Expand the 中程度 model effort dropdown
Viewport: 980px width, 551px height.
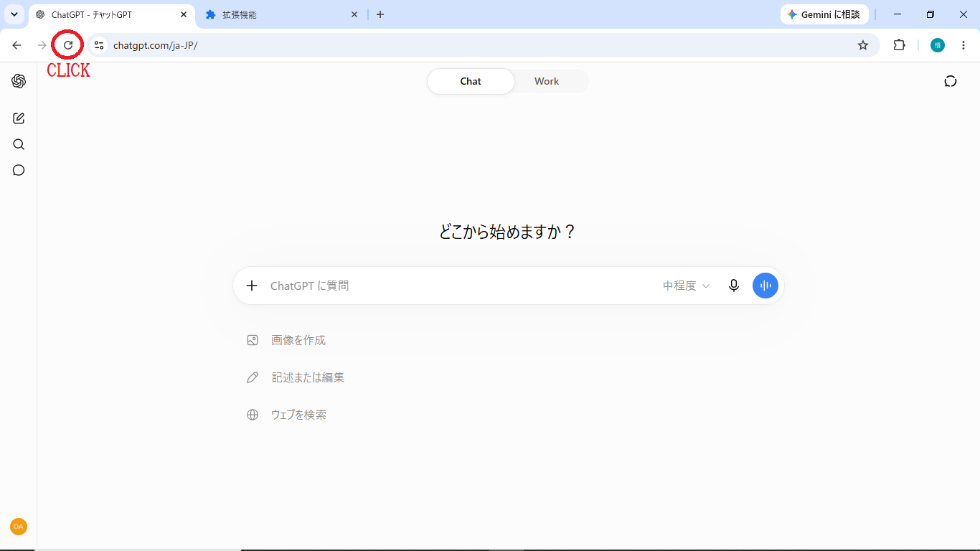pos(687,286)
